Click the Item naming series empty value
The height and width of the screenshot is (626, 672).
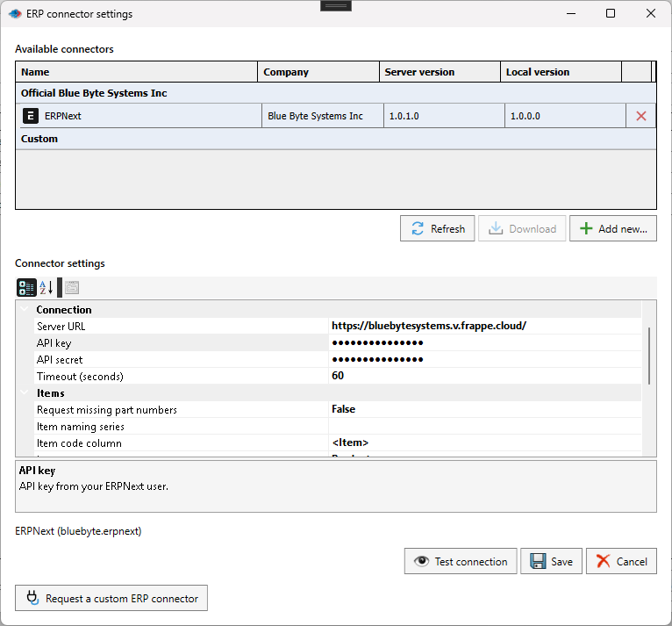485,426
